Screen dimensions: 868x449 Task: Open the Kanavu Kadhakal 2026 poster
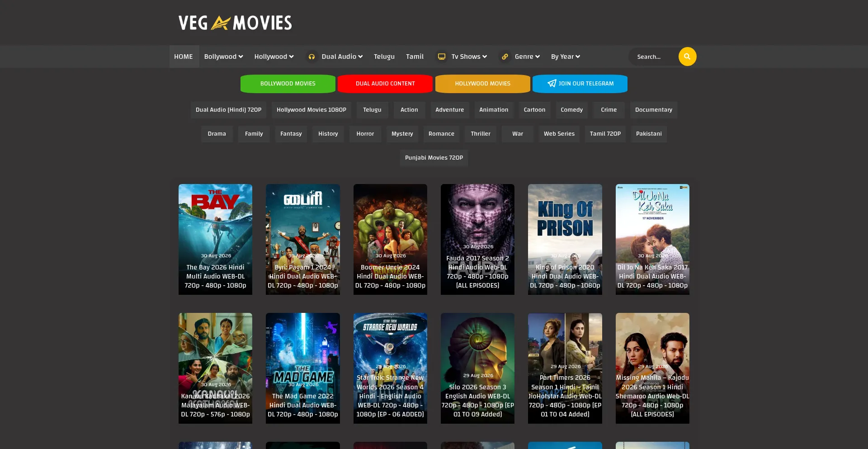[215, 368]
